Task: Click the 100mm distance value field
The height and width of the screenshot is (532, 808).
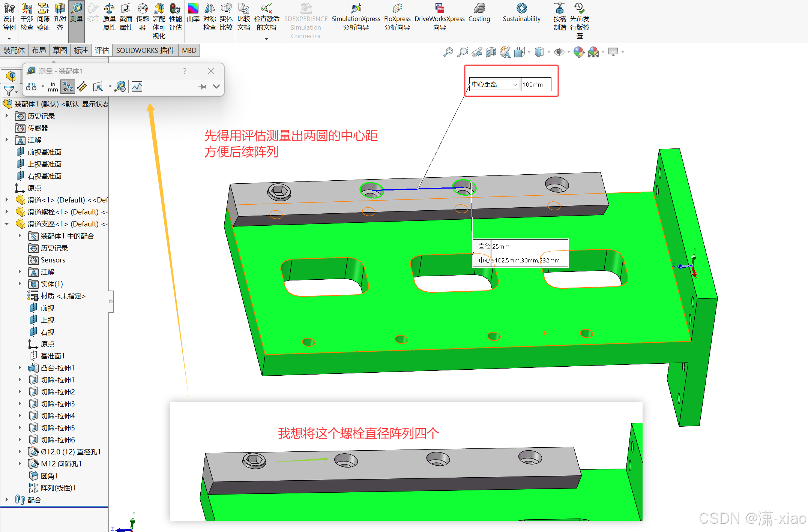Action: coord(536,85)
